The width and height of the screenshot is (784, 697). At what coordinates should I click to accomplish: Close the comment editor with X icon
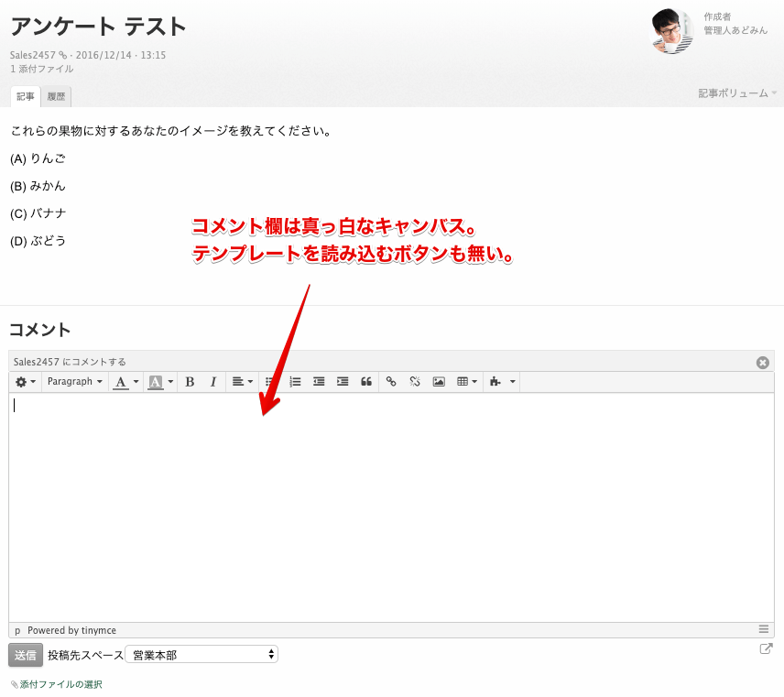(x=763, y=363)
